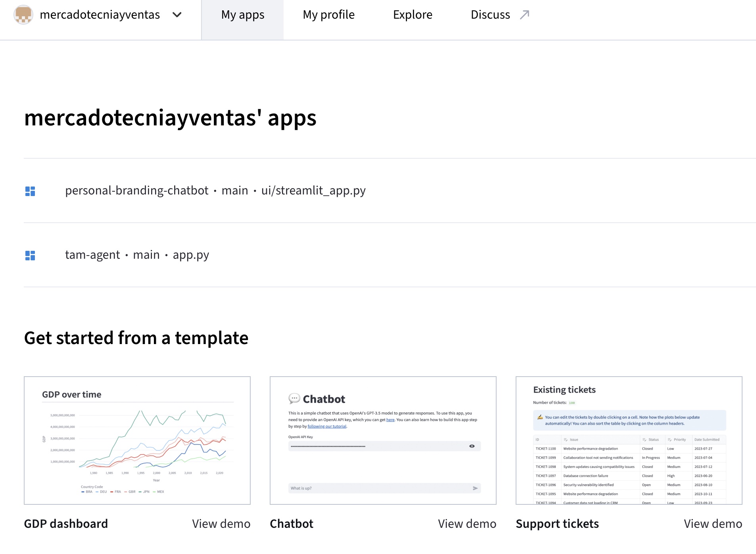Viewport: 756px width, 554px height.
Task: Open the Discuss external link
Action: [x=490, y=15]
